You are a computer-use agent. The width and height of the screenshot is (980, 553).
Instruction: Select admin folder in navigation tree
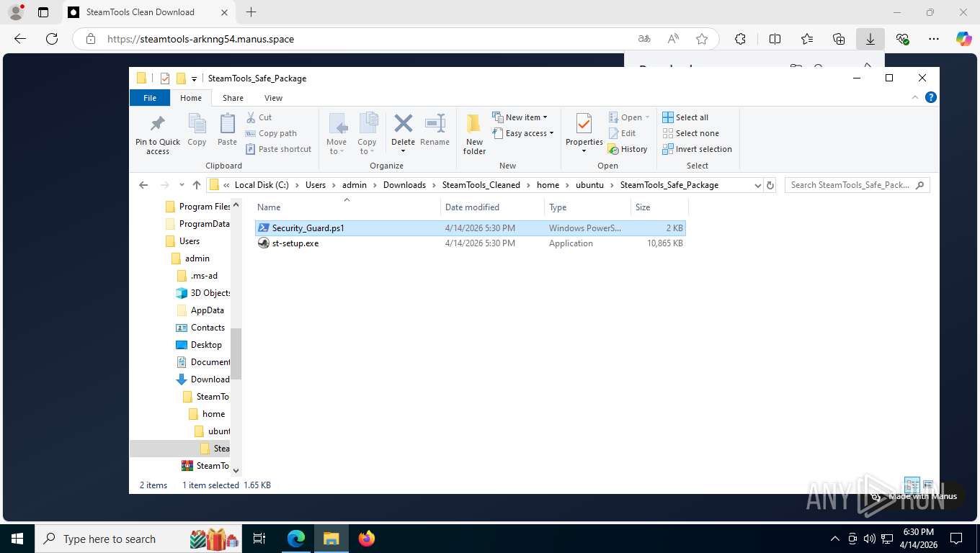coord(191,258)
